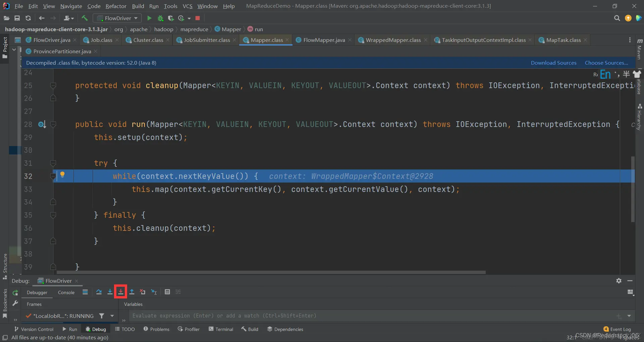Run FlowDriver with the green play icon
644x342 pixels.
[x=150, y=18]
